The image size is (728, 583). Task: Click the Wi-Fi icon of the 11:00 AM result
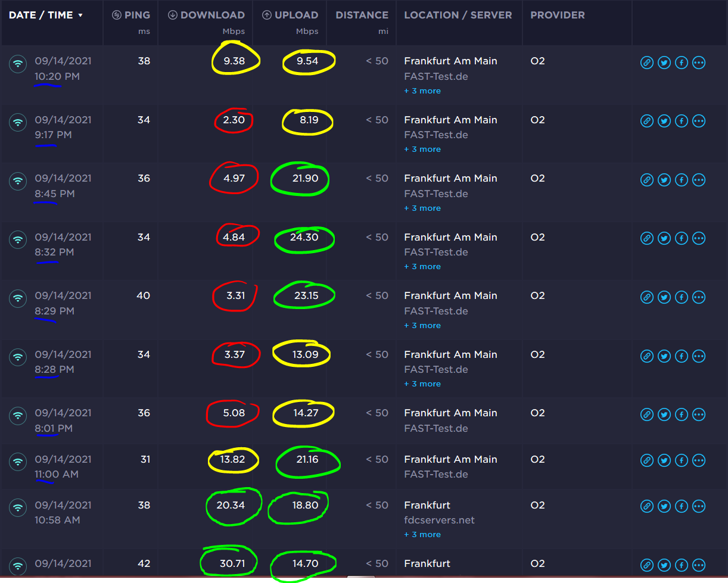(18, 462)
